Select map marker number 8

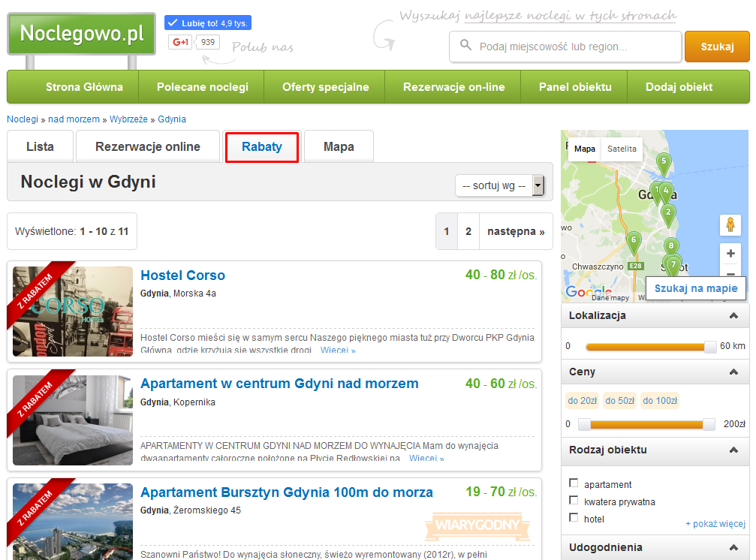tap(671, 247)
